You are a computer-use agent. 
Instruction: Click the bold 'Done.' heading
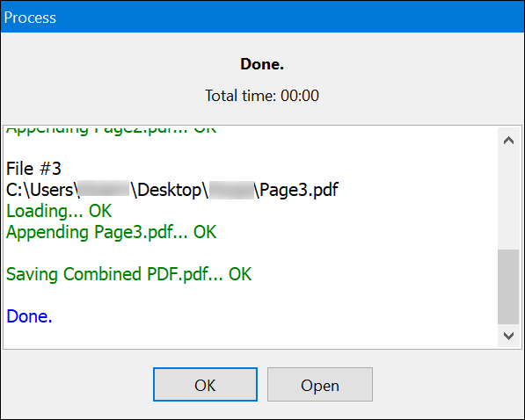pyautogui.click(x=262, y=64)
